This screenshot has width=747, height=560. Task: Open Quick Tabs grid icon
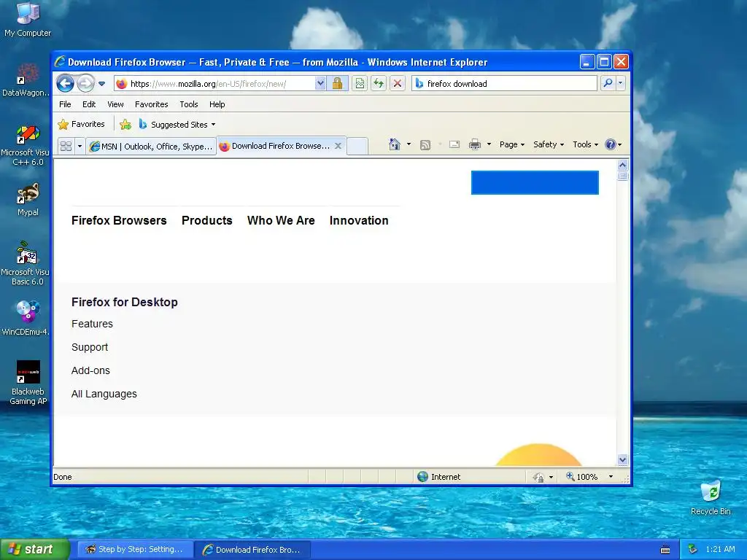[66, 146]
